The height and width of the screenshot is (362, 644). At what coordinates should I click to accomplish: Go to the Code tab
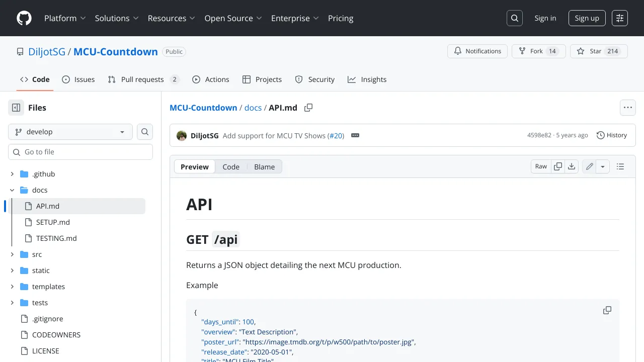pyautogui.click(x=35, y=79)
